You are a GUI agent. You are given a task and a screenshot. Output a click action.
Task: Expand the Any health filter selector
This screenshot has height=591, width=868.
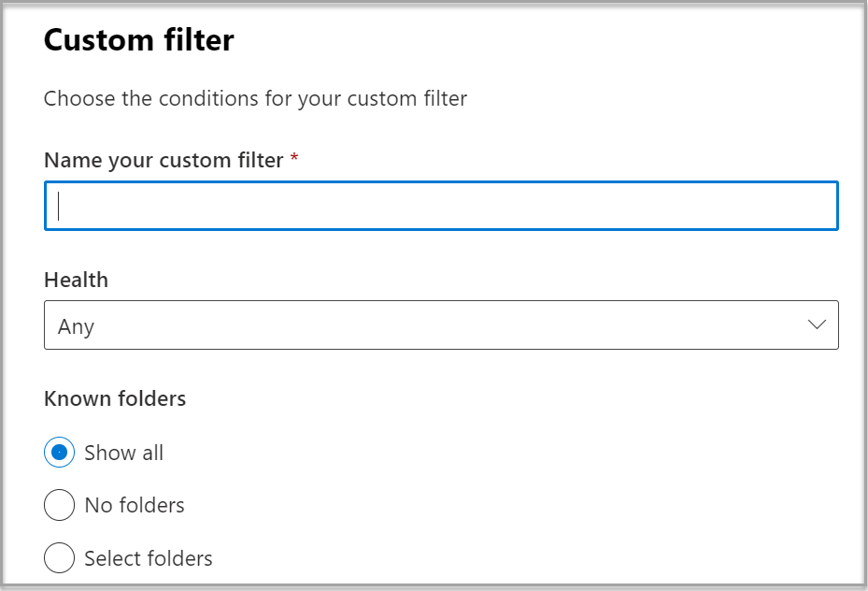[x=441, y=324]
